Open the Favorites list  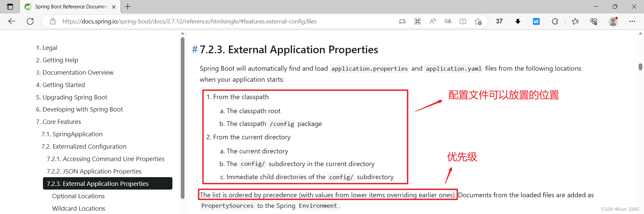click(575, 21)
